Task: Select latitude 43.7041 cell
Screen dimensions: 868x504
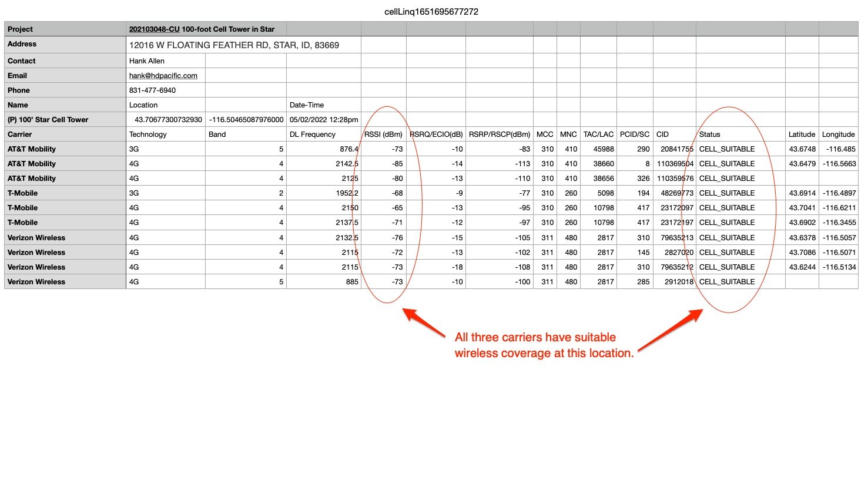Action: [802, 207]
